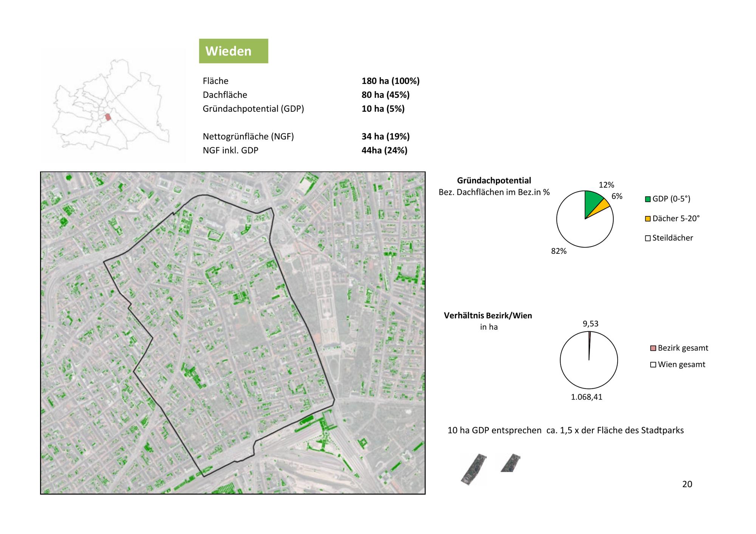This screenshot has width=756, height=534.
Task: Click the white Steildächer legend swatch
Action: [x=648, y=238]
